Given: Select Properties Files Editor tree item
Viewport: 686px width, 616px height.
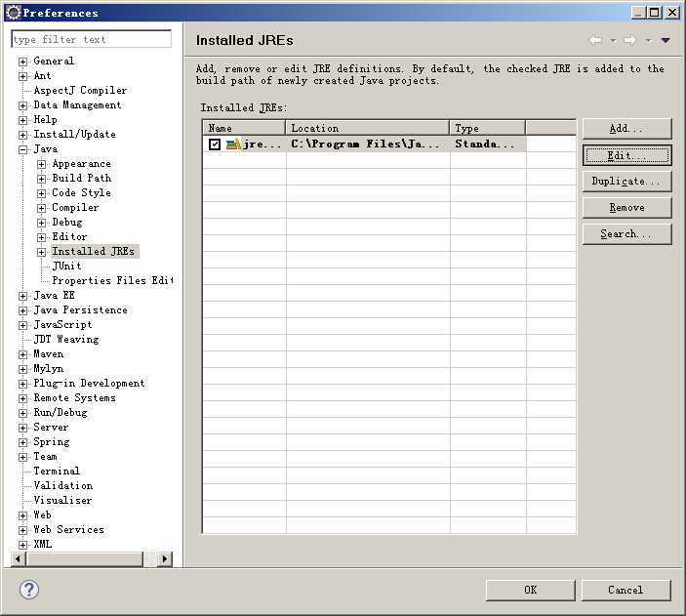Looking at the screenshot, I should (112, 280).
